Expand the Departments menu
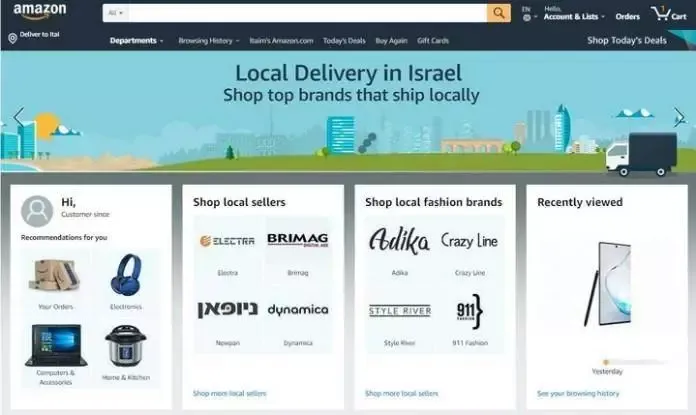Image resolution: width=696 pixels, height=415 pixels. point(136,40)
